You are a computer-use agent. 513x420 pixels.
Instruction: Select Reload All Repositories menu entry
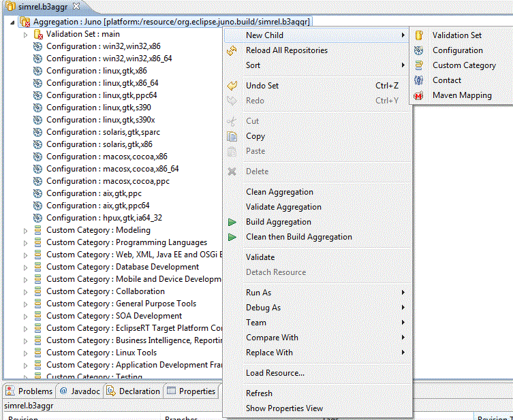(315, 50)
